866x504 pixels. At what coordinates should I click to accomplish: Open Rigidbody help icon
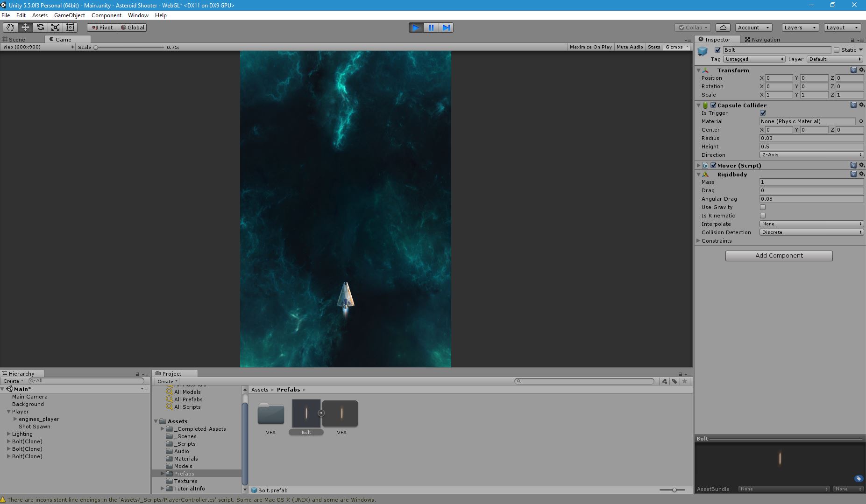coord(853,174)
